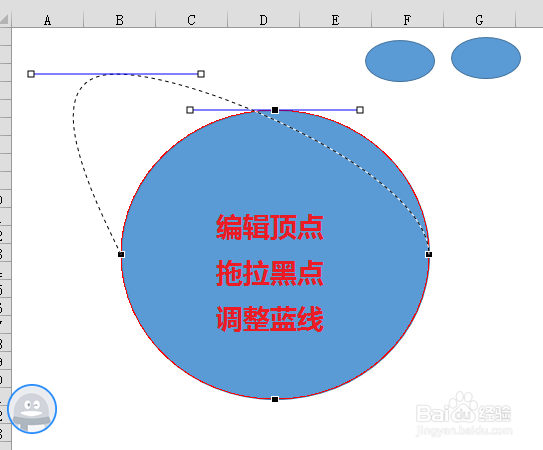Select column B header

click(x=119, y=20)
